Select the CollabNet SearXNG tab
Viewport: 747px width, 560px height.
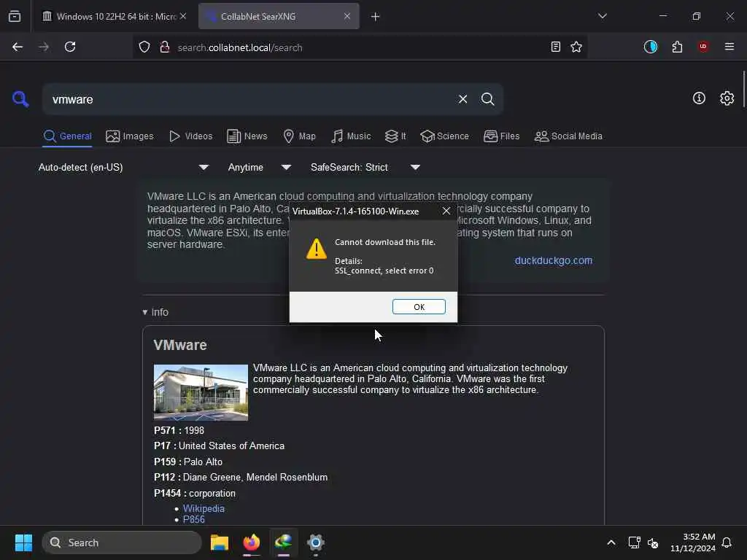pos(279,16)
